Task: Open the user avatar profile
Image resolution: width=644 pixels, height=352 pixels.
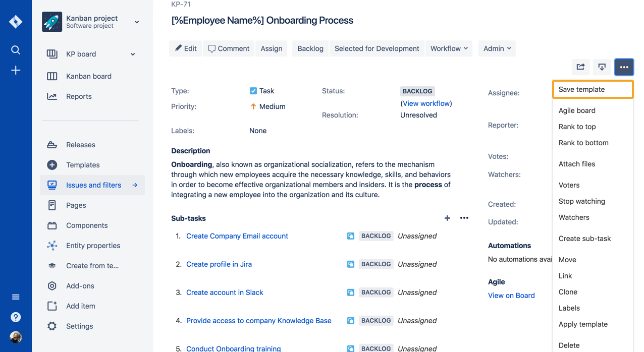Action: (16, 337)
